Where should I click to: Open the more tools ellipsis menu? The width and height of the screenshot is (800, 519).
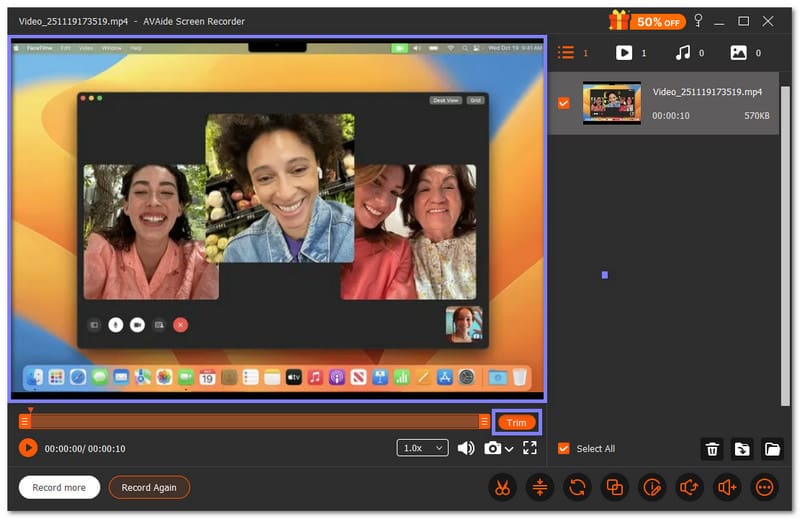tap(765, 488)
